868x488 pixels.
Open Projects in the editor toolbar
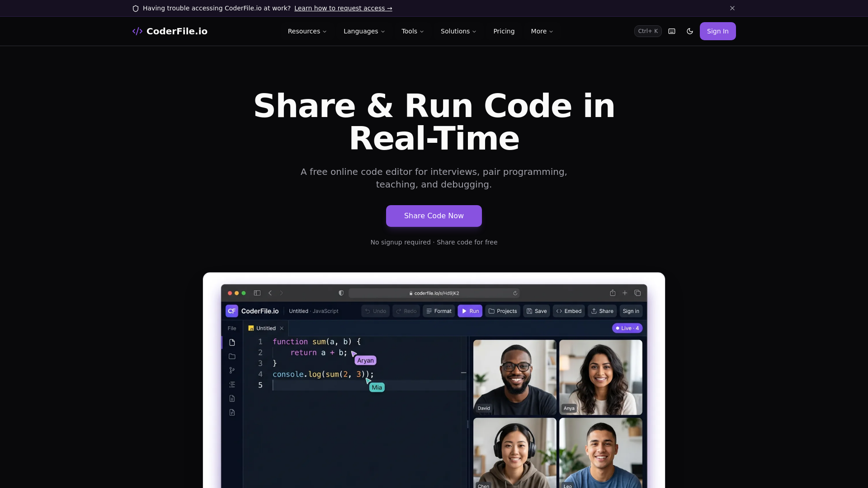[x=502, y=311]
